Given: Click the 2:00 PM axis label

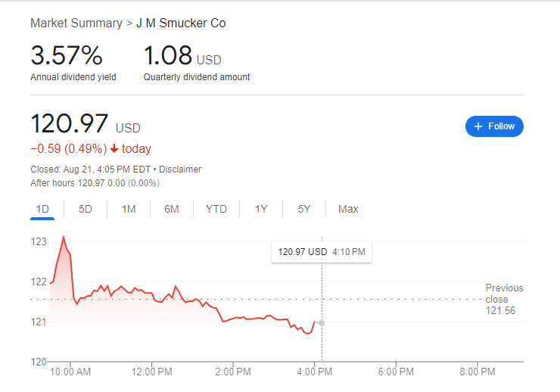Looking at the screenshot, I should click(x=233, y=372).
